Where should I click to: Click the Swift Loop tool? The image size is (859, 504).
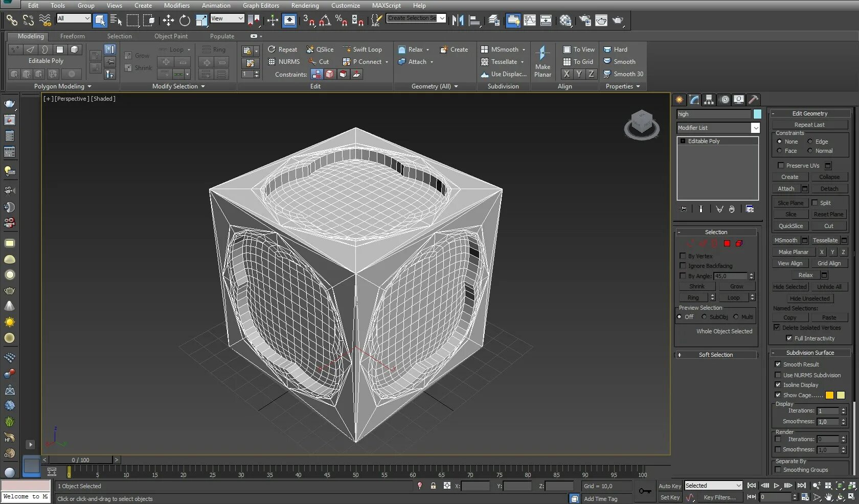(363, 50)
